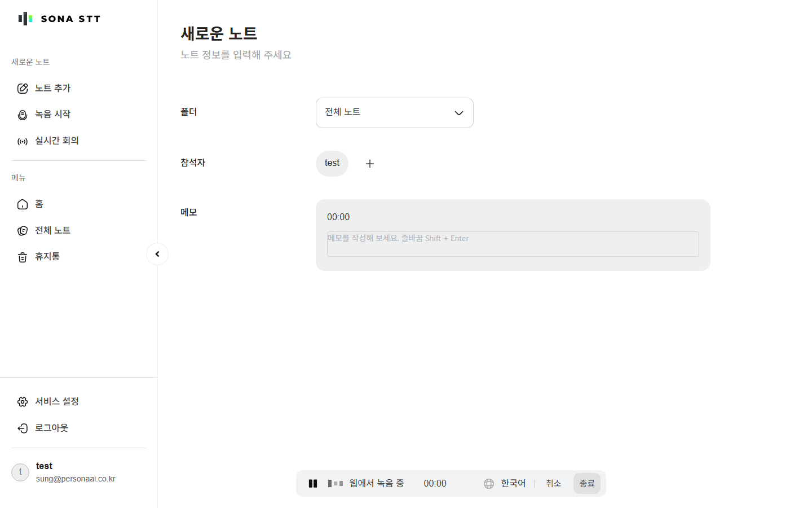Click the globe language icon
The height and width of the screenshot is (508, 812).
pos(489,484)
